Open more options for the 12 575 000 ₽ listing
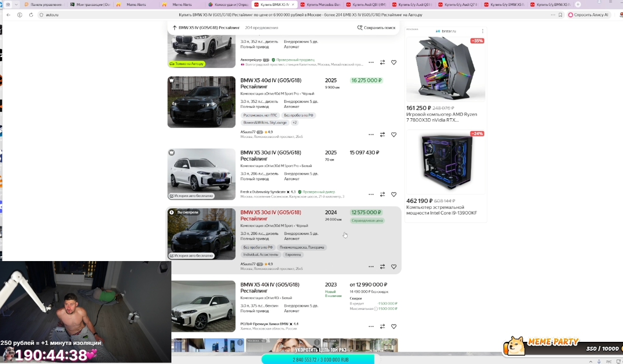The height and width of the screenshot is (364, 623). coord(371,266)
